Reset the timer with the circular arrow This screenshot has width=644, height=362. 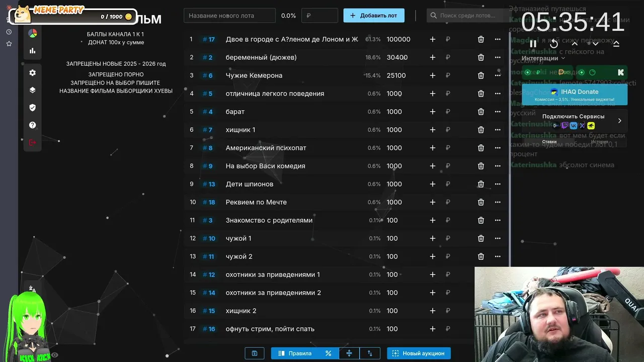(x=554, y=44)
